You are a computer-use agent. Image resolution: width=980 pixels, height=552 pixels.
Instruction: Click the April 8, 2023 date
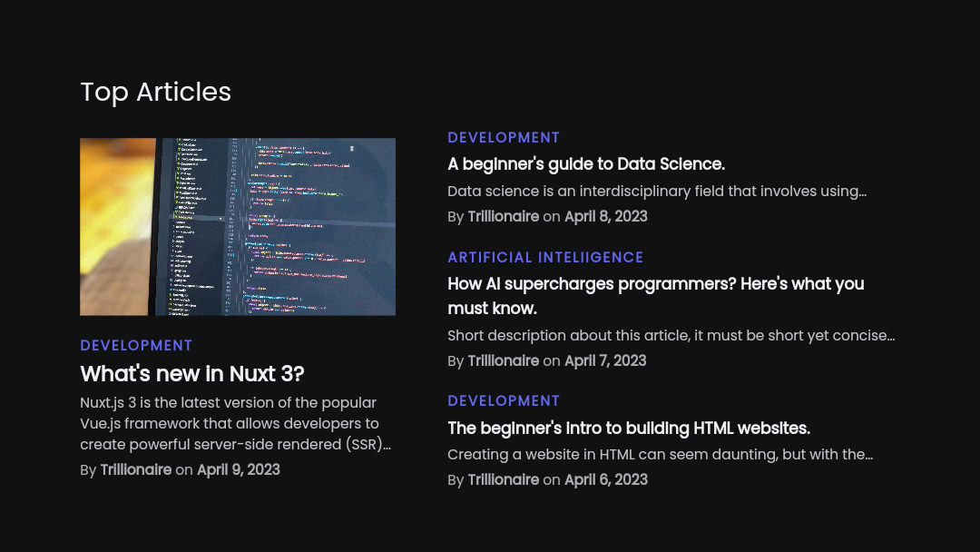(x=605, y=217)
